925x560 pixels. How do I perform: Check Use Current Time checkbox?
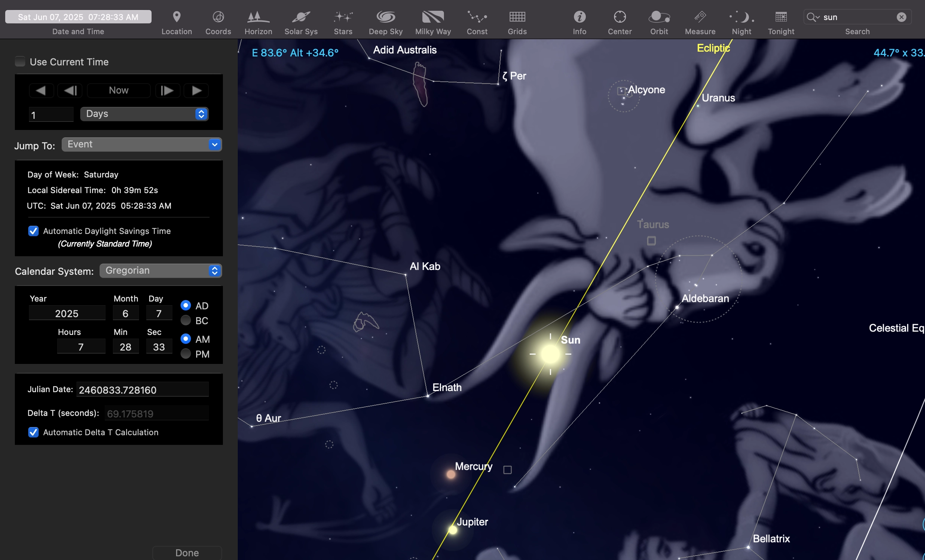(20, 62)
